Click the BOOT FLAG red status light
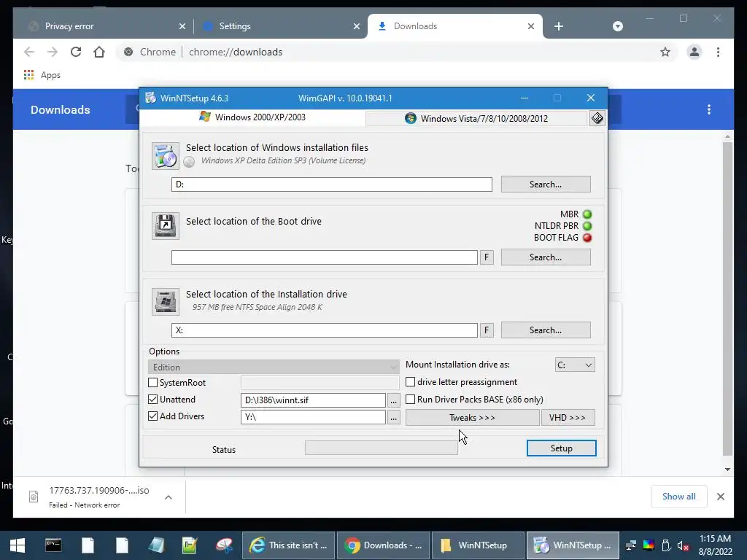The image size is (747, 560). (x=587, y=238)
